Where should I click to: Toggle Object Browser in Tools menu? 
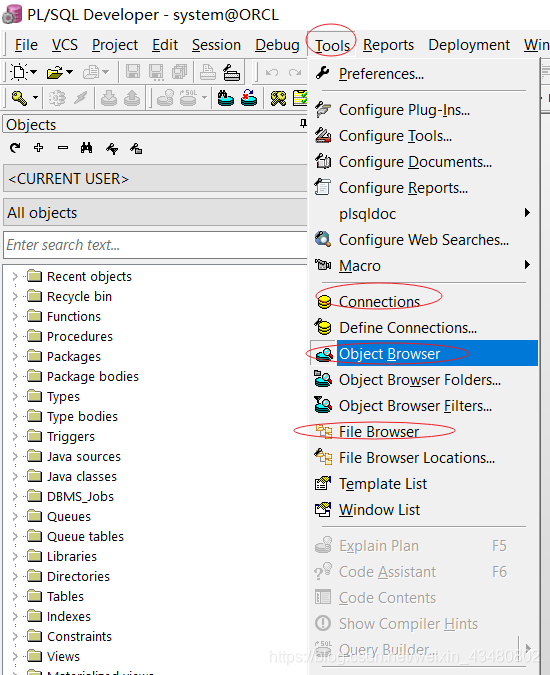point(424,353)
